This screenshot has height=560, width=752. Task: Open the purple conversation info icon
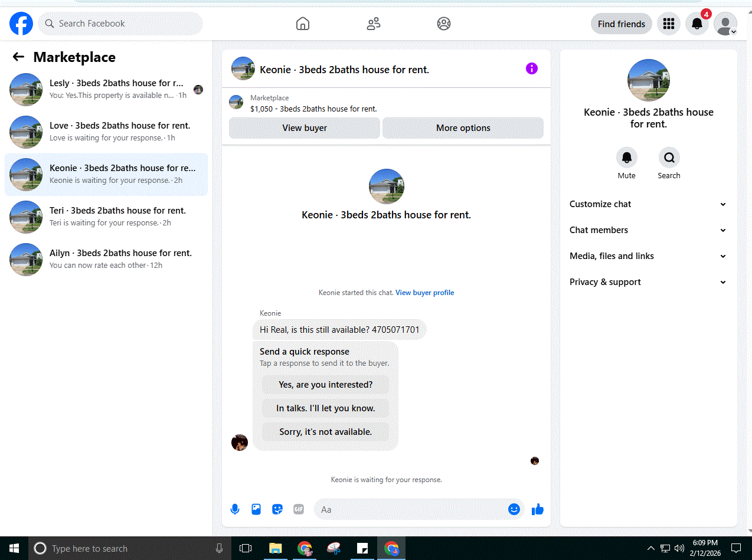(532, 68)
